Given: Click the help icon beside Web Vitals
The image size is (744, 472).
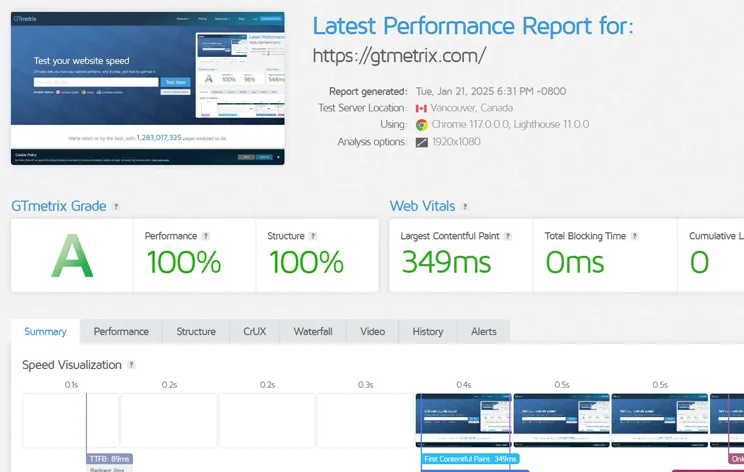Looking at the screenshot, I should pyautogui.click(x=465, y=207).
